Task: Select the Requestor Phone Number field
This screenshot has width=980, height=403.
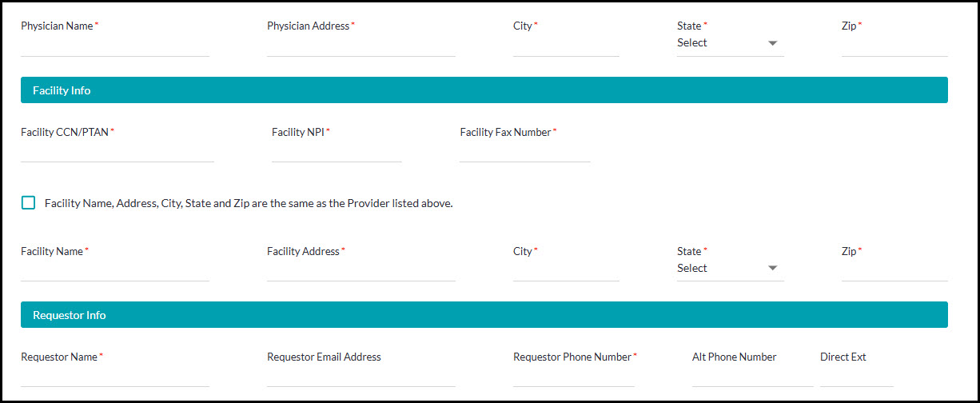Action: click(x=573, y=376)
